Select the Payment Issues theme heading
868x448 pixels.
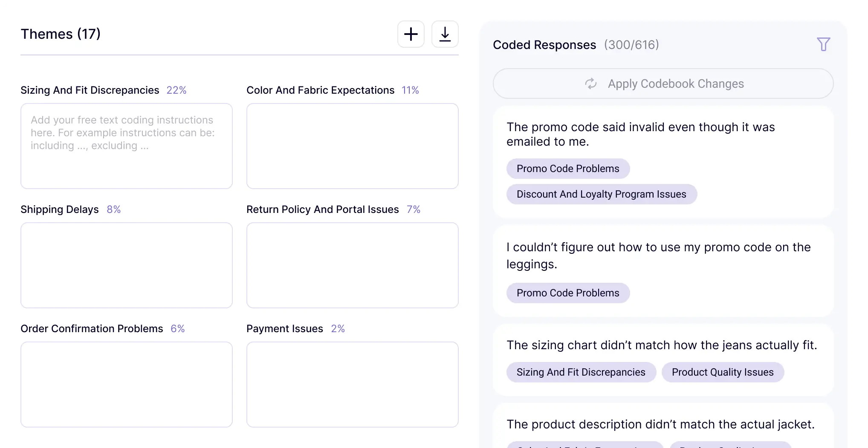point(284,329)
